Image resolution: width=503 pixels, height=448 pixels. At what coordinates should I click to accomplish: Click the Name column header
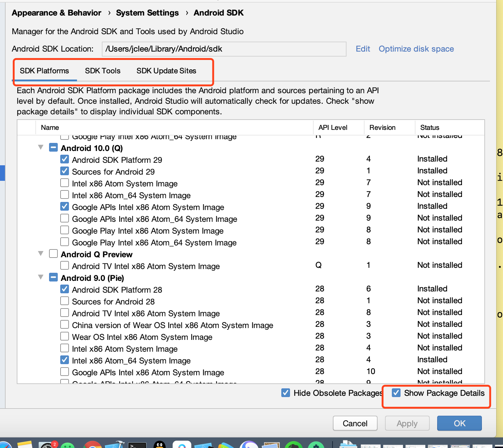[174, 127]
